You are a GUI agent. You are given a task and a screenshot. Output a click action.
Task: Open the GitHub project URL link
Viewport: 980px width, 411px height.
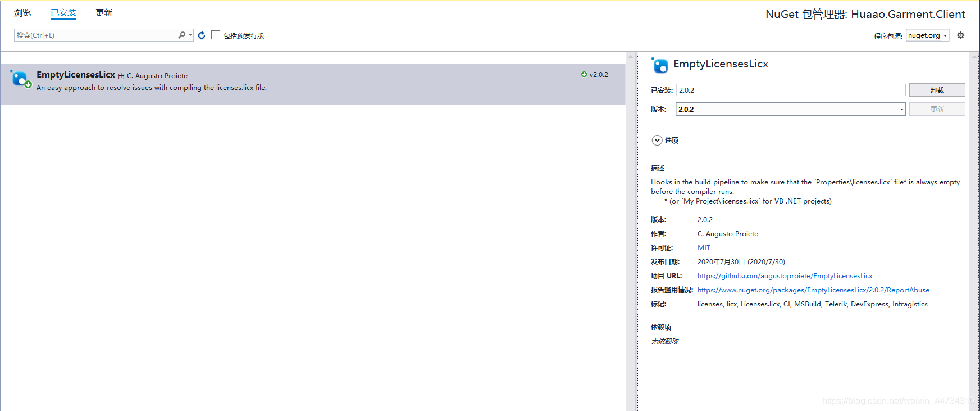click(x=785, y=275)
